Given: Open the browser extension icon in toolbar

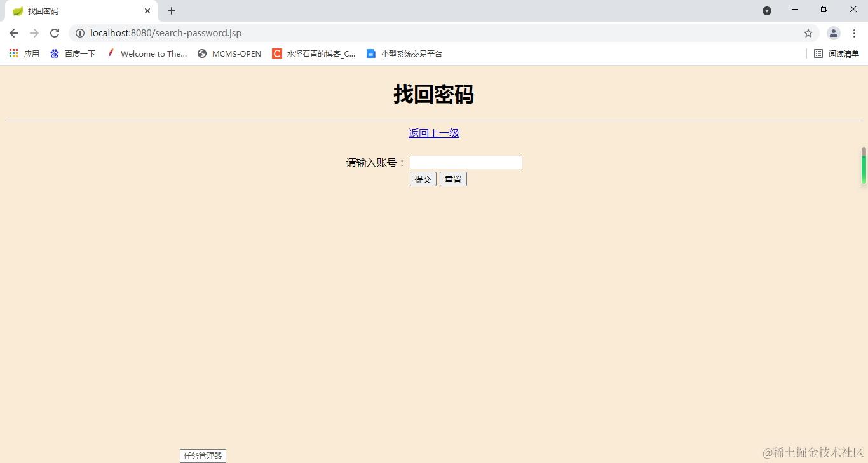Looking at the screenshot, I should point(767,11).
